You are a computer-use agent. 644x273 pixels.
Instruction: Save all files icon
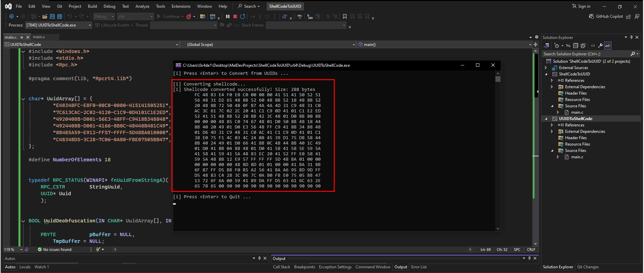pyautogui.click(x=60, y=16)
